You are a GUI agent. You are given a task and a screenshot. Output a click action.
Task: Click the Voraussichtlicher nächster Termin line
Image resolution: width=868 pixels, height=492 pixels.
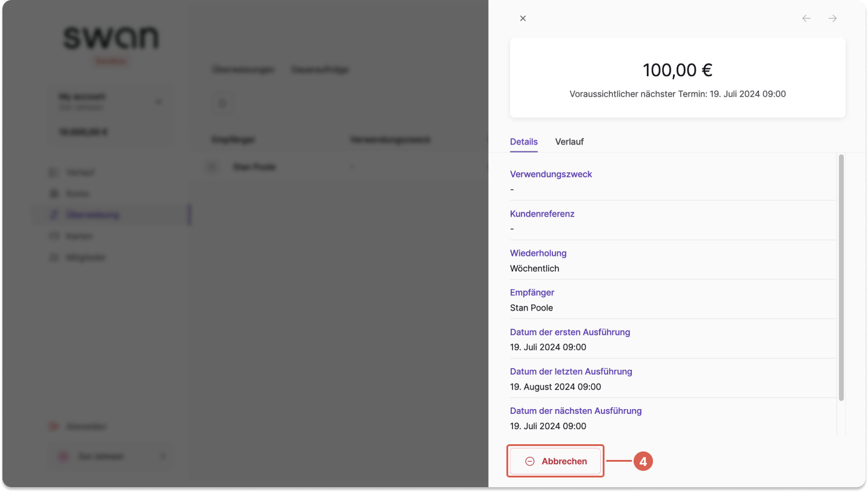678,94
